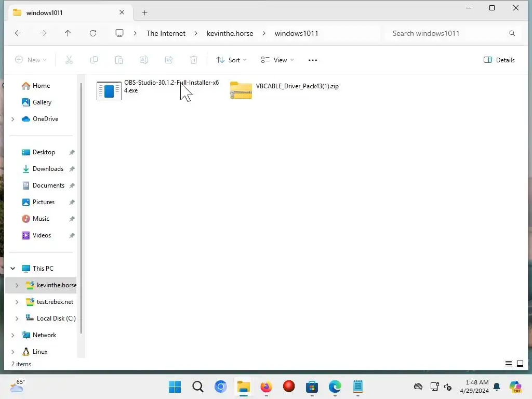
Task: Select VBCABLE_Driver_Pack43(1).zip file name
Action: (297, 86)
